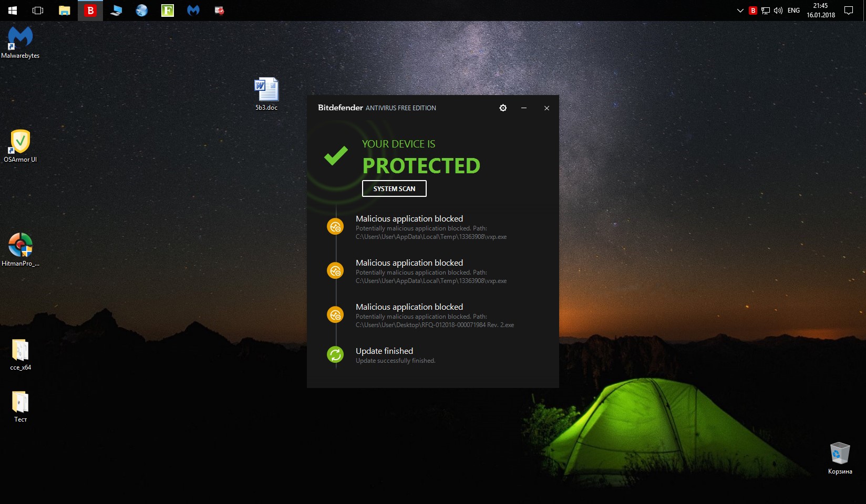Open the taskbar clock and calendar
The width and height of the screenshot is (866, 504).
[821, 10]
